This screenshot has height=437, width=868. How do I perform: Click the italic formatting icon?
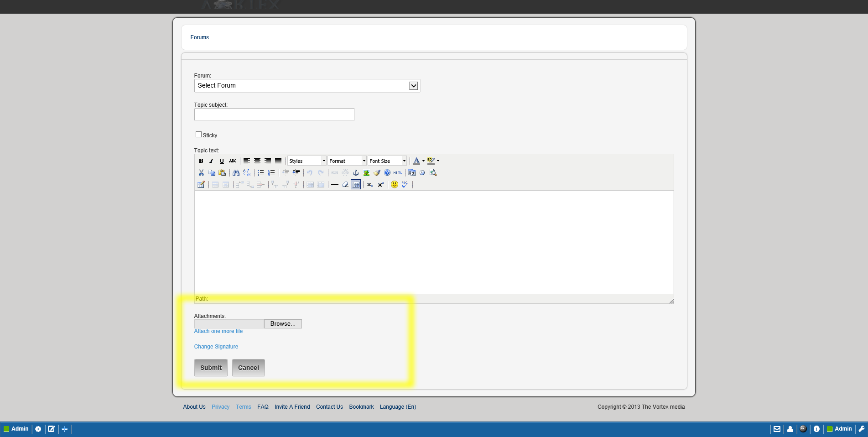(x=211, y=161)
